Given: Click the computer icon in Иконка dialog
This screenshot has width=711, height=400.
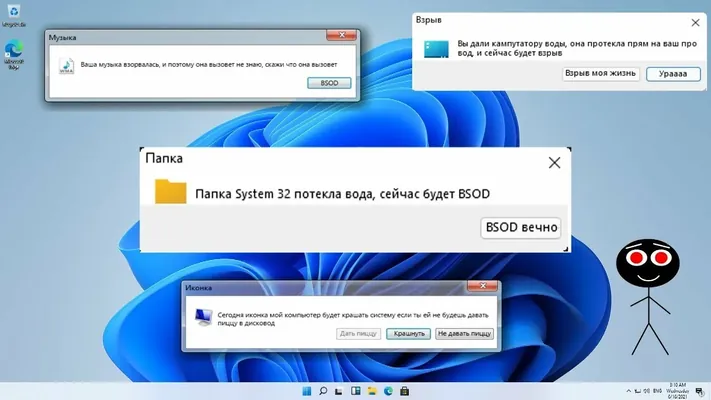Looking at the screenshot, I should point(203,317).
